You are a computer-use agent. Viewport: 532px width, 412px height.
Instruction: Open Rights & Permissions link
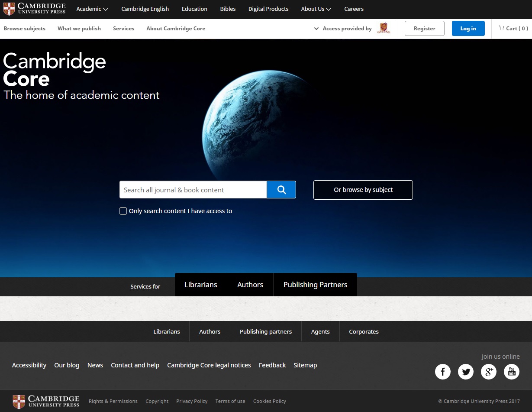113,401
